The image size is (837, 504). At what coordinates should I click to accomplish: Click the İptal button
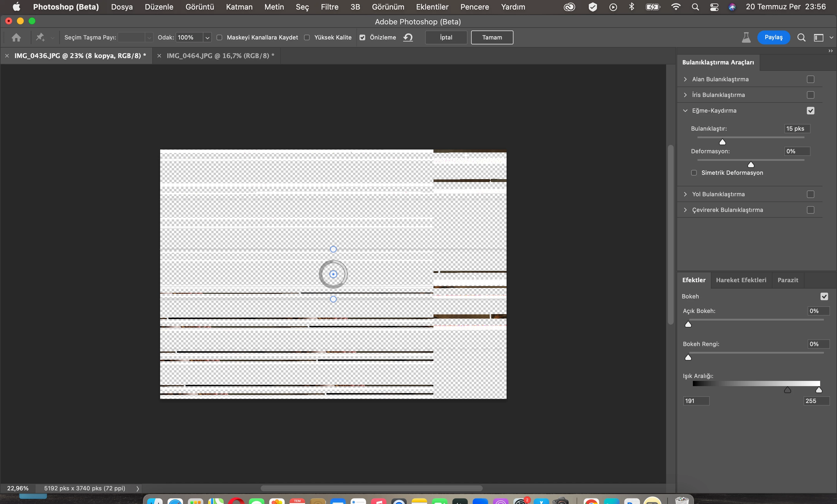click(x=446, y=37)
